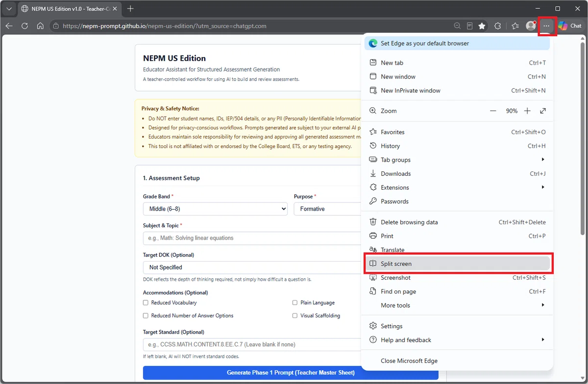
Task: Click the address bar URL
Action: point(165,26)
